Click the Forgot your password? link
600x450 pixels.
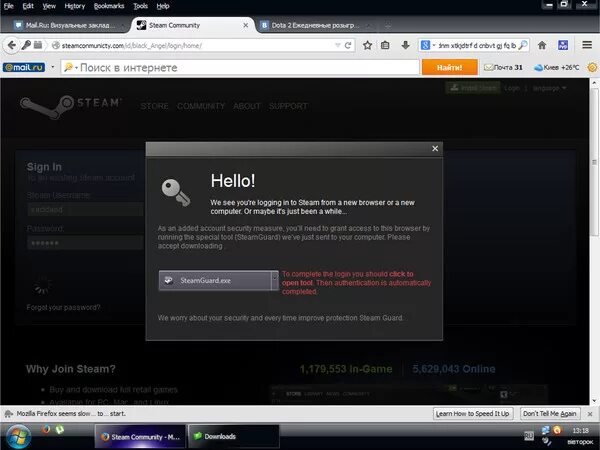tap(64, 307)
